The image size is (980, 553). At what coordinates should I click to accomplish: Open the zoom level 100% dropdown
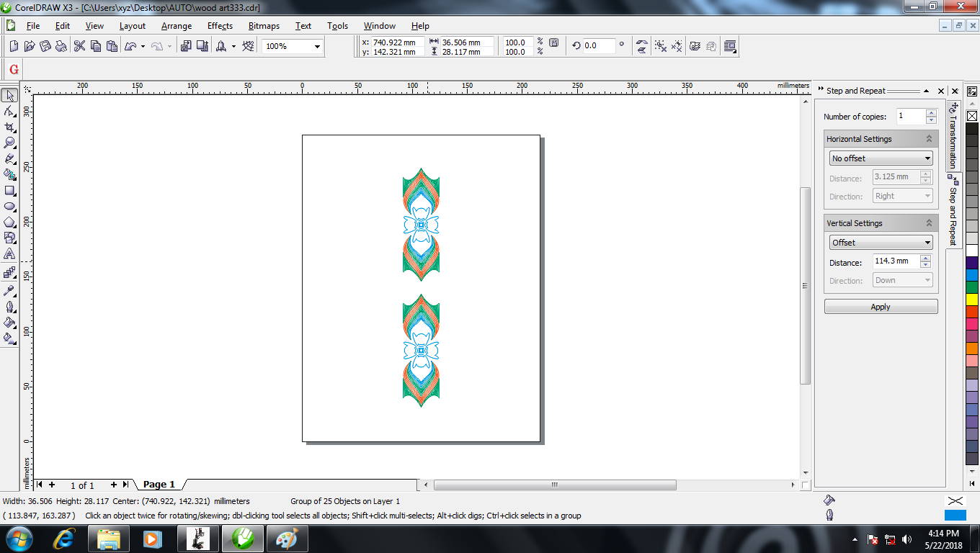coord(317,46)
